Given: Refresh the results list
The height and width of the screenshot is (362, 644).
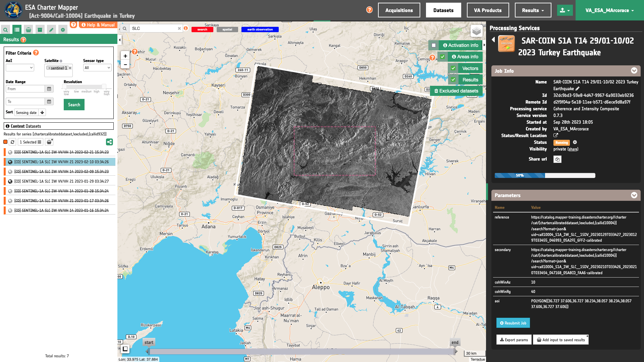Looking at the screenshot, I should pyautogui.click(x=12, y=142).
